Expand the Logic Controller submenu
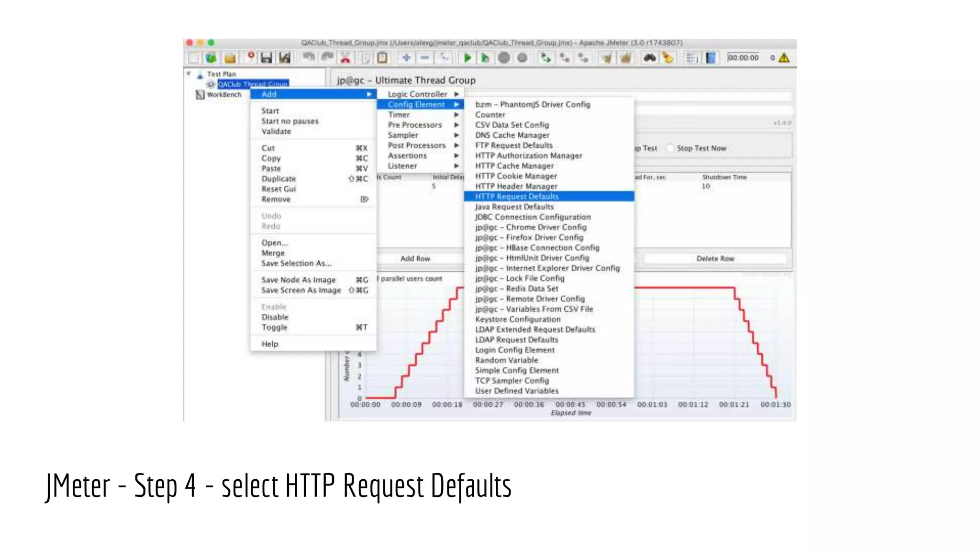The image size is (980, 551). [420, 94]
